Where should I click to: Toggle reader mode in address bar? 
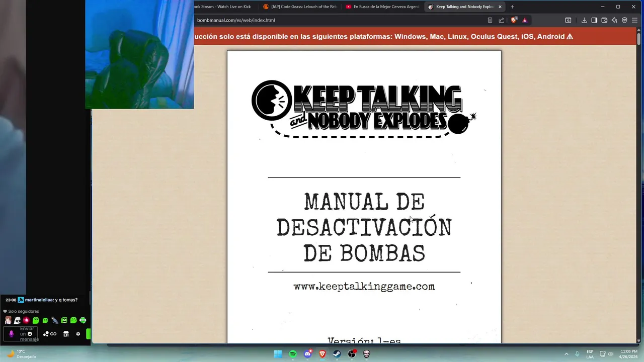tap(490, 20)
